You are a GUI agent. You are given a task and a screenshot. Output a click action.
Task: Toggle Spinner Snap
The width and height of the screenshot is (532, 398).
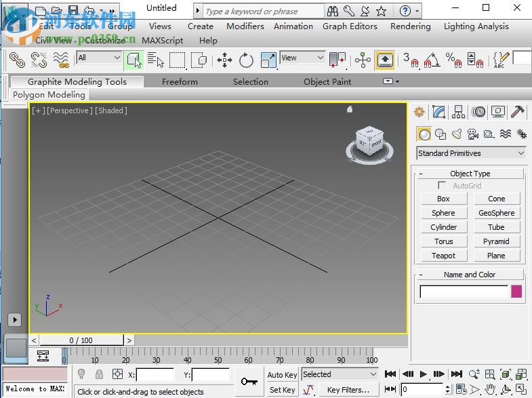tap(475, 60)
